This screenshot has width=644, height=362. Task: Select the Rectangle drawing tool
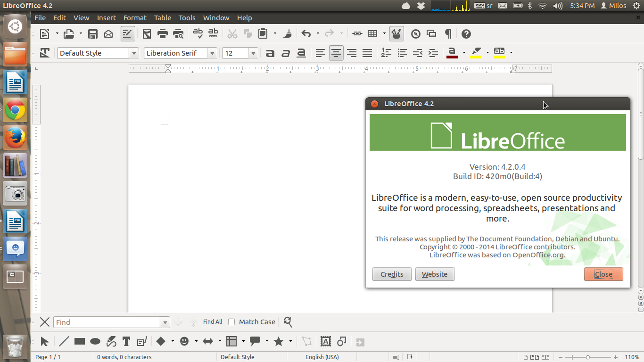click(x=80, y=341)
